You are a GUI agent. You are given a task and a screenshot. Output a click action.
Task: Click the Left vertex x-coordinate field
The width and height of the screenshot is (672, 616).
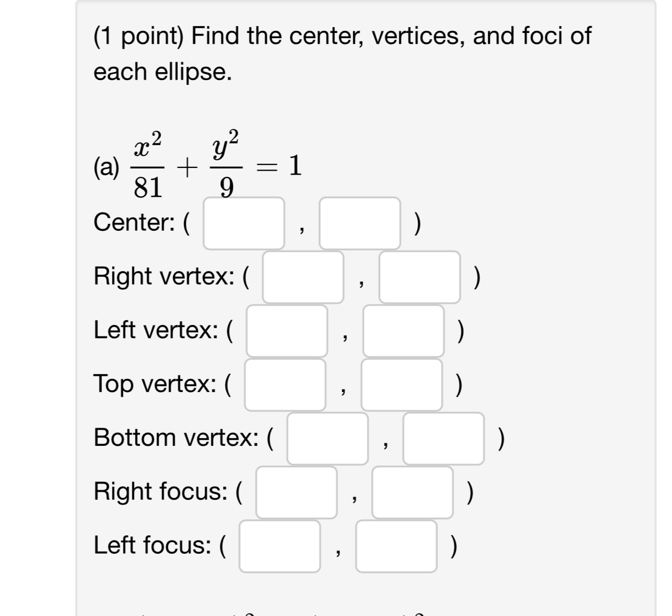click(x=288, y=331)
